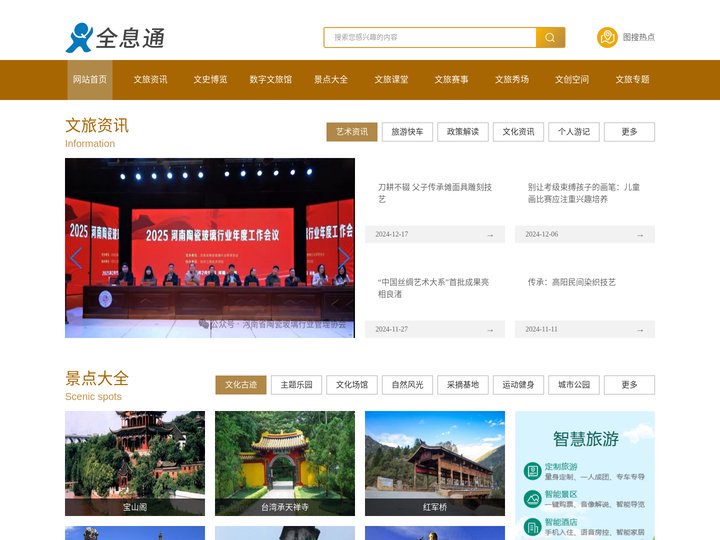Select the 政策解读 tab

pos(463,132)
